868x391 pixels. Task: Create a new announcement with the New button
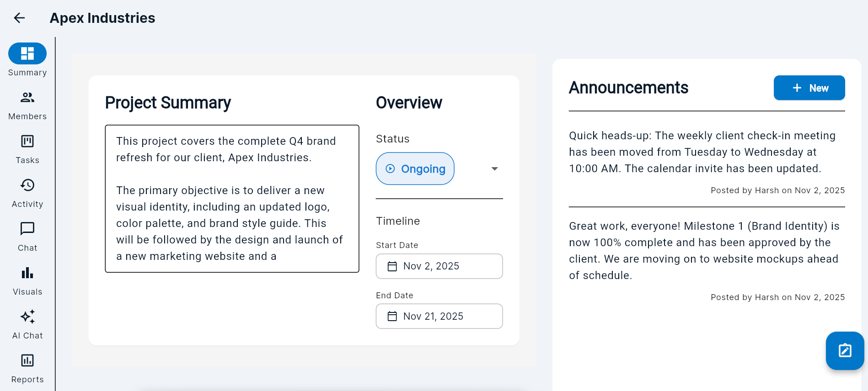point(809,88)
